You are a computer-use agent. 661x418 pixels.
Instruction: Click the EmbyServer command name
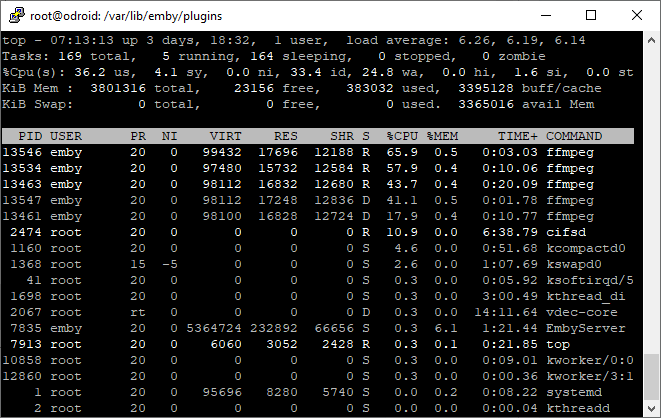(x=586, y=328)
